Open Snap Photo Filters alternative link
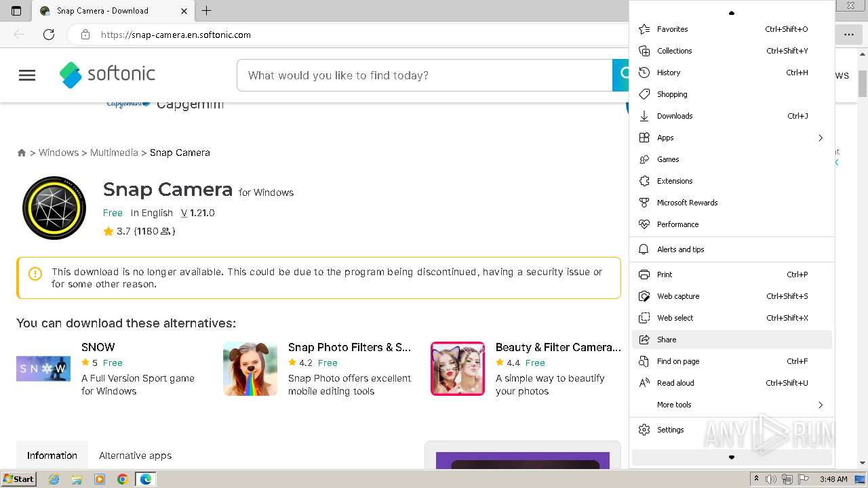Viewport: 868px width, 488px height. pos(349,347)
